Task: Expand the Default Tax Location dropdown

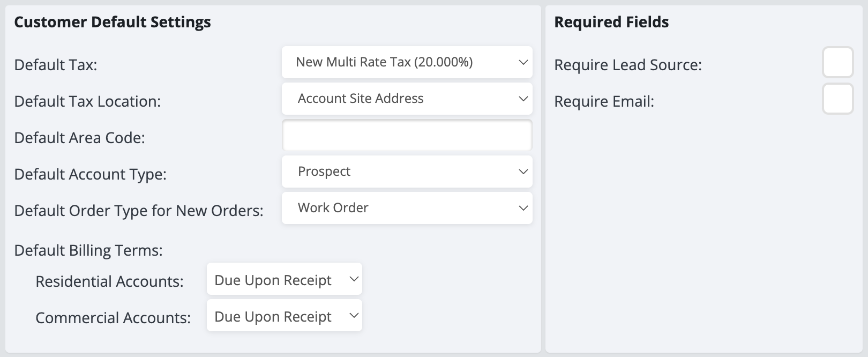Action: 407,99
